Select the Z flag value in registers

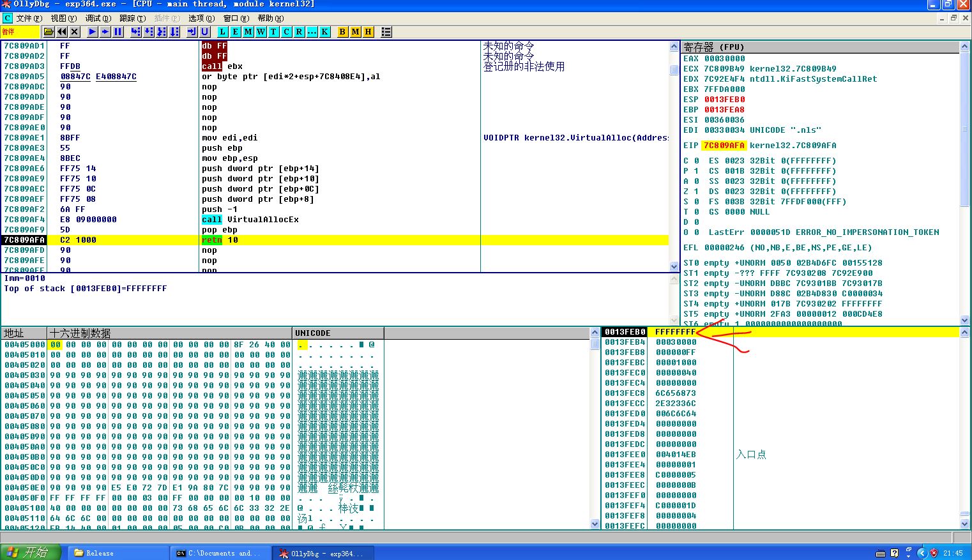point(697,192)
